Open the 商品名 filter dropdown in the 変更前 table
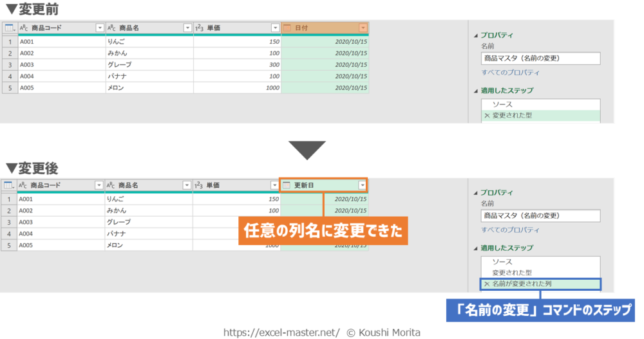Viewport: 644px width, 339px height. click(187, 28)
